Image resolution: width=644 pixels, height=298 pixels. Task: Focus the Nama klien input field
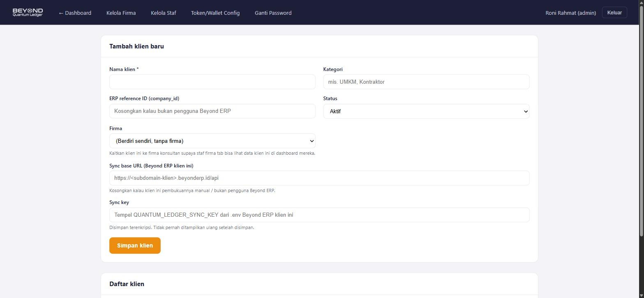tap(212, 82)
